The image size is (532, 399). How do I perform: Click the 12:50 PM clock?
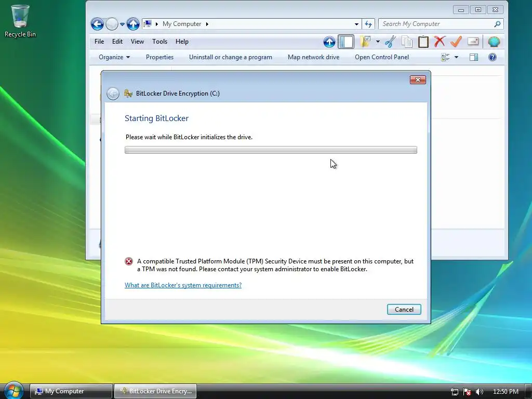point(506,392)
